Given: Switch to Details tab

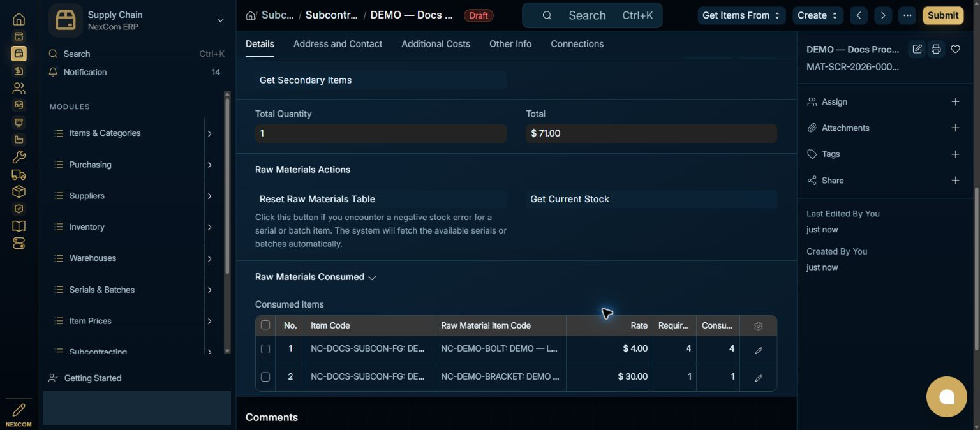Looking at the screenshot, I should [x=260, y=44].
